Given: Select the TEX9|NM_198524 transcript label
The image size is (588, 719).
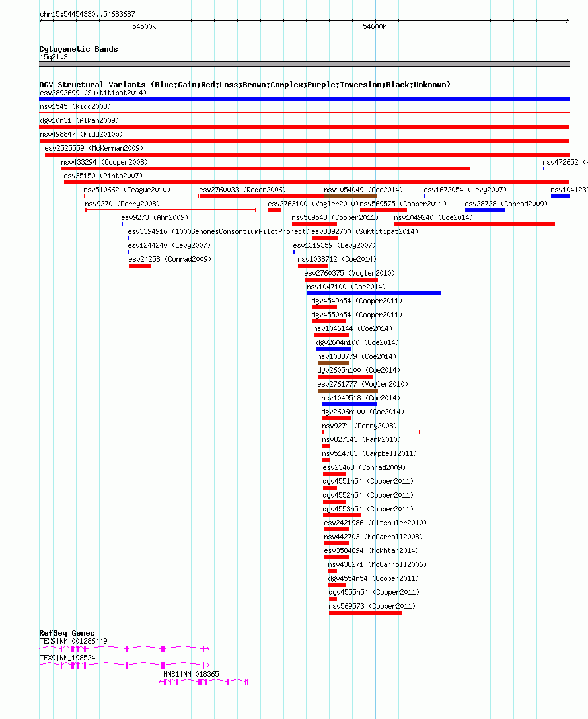Looking at the screenshot, I should tap(68, 658).
